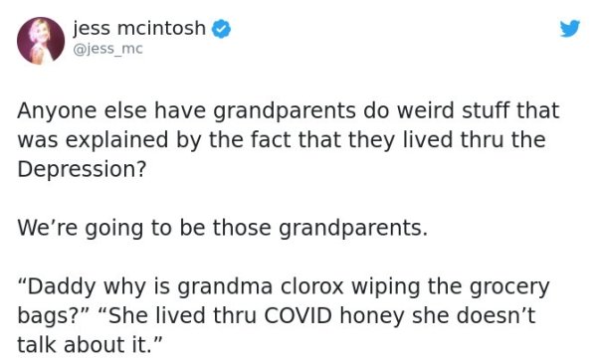Open jess mcintosh's profile avatar
Image resolution: width=597 pixels, height=364 pixels.
[x=41, y=41]
